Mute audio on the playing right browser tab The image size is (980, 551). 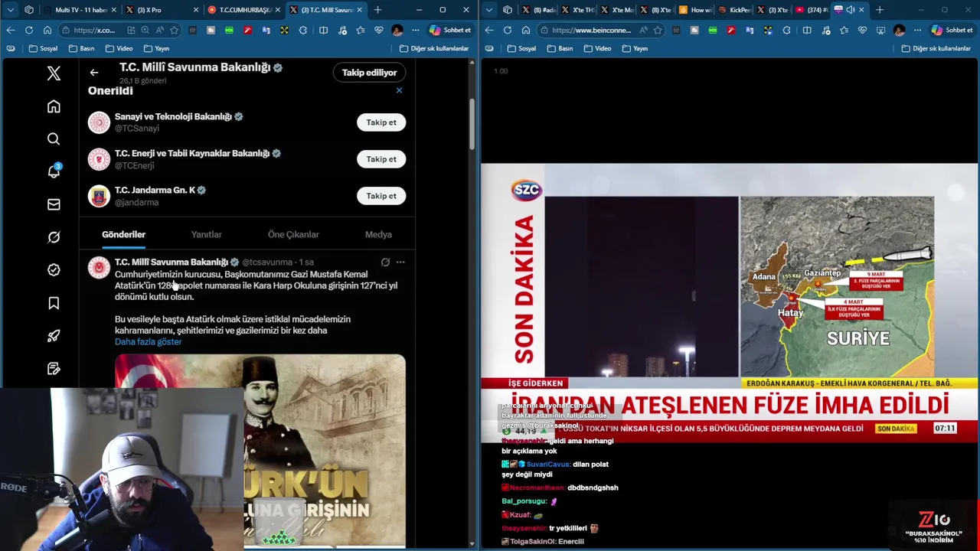(x=850, y=10)
